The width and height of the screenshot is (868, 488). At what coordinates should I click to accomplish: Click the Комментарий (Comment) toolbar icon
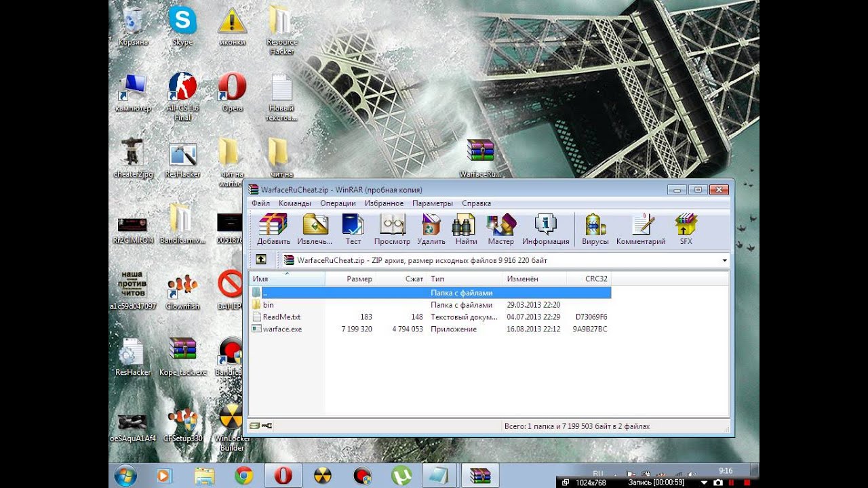(x=641, y=229)
